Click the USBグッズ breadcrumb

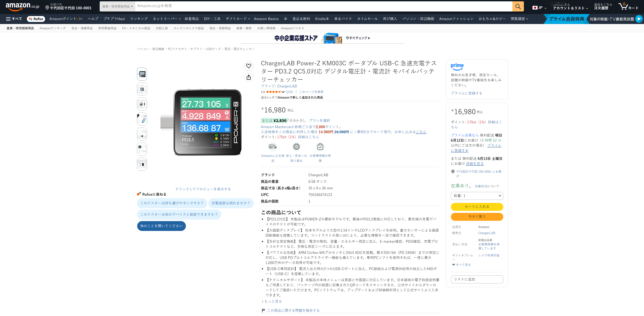click(213, 49)
